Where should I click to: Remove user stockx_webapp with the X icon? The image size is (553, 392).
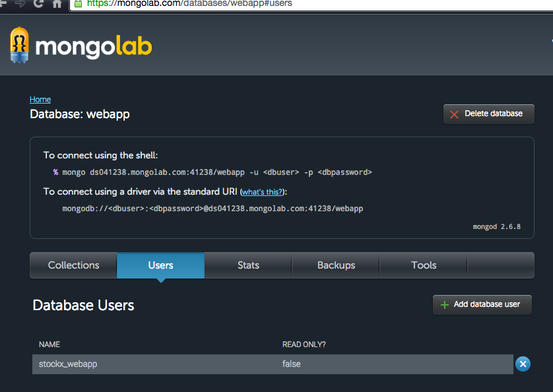[x=523, y=364]
